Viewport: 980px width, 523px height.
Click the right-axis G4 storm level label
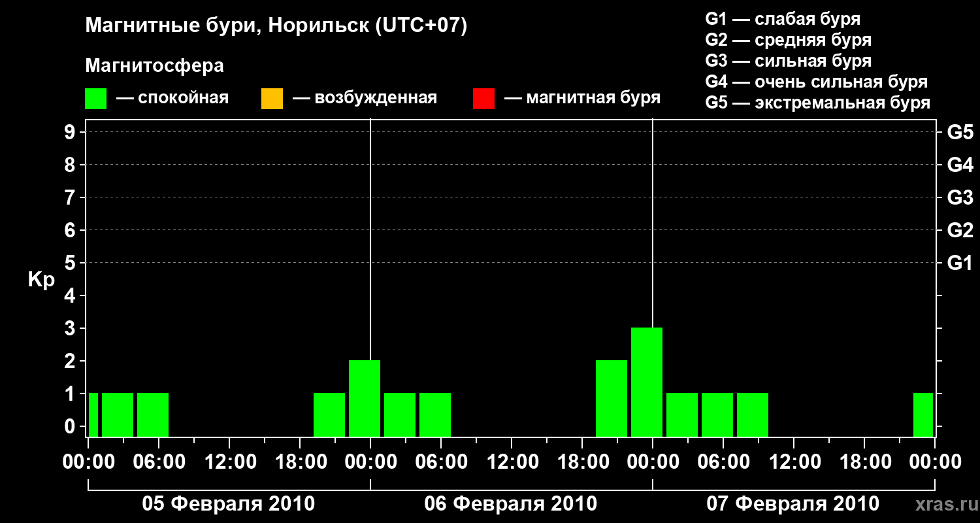(x=960, y=165)
